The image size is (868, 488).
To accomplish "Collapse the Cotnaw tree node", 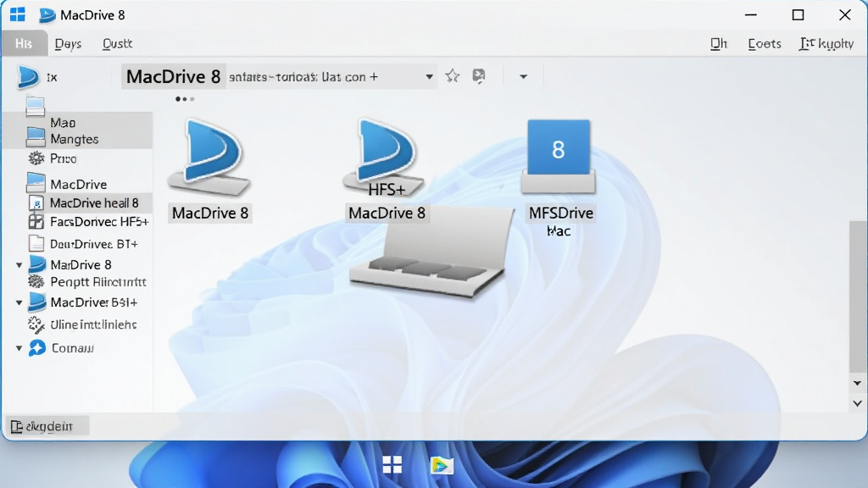I will (19, 348).
